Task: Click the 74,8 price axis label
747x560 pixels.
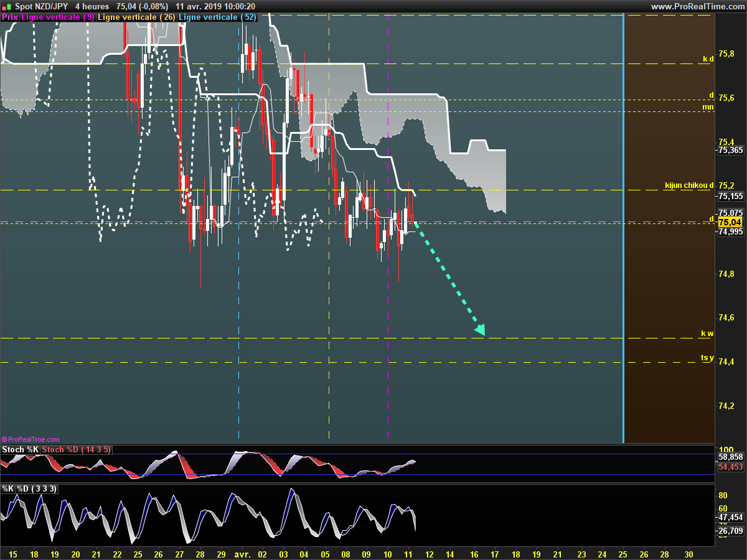Action: (726, 274)
